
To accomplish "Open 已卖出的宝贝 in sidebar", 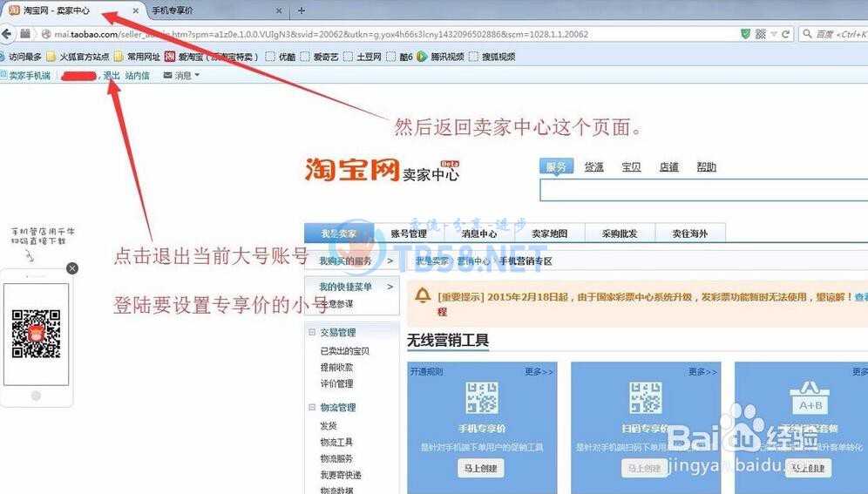I will (x=344, y=351).
